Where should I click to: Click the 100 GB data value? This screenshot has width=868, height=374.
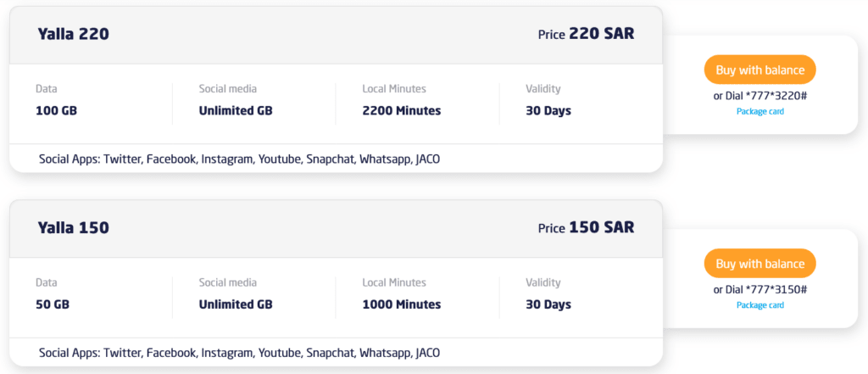57,110
